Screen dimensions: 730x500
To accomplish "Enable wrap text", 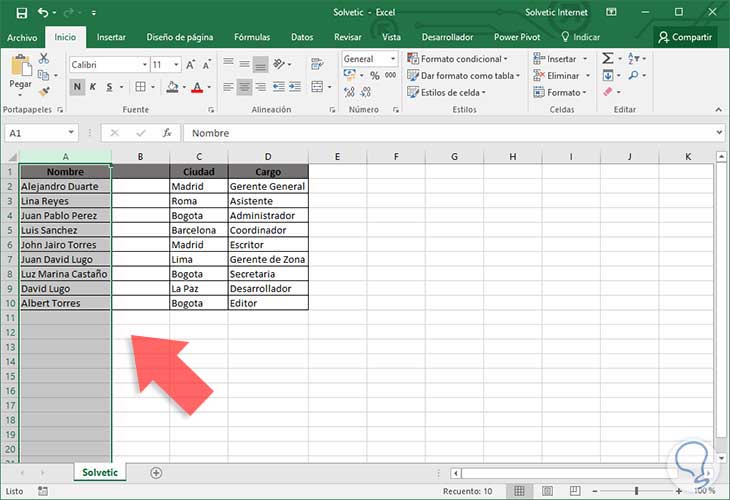I will (x=317, y=64).
